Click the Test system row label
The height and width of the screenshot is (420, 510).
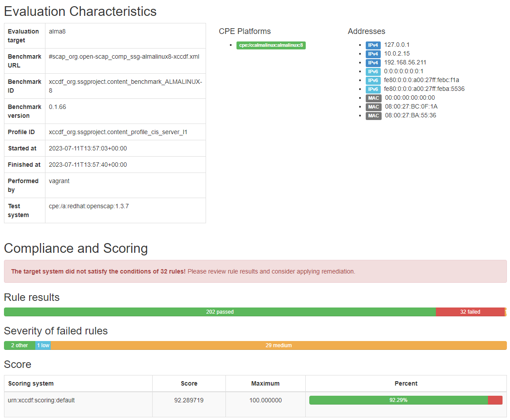[18, 210]
